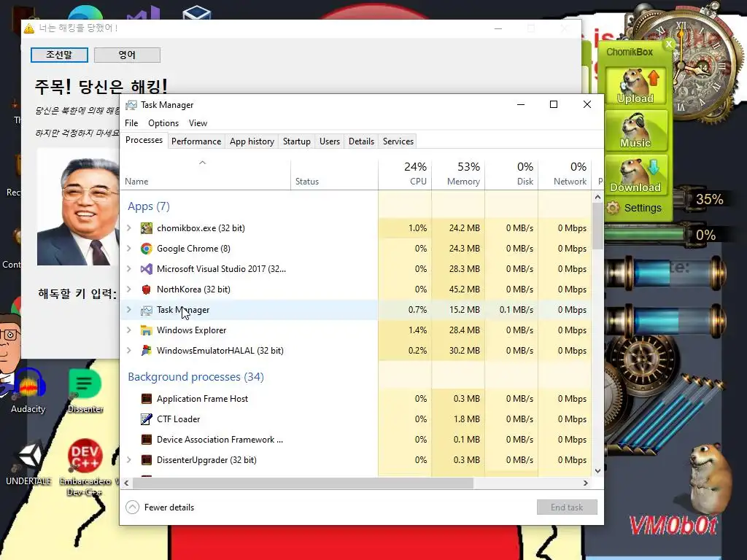
Task: Expand the DissenterUpgrader process group
Action: click(x=128, y=461)
